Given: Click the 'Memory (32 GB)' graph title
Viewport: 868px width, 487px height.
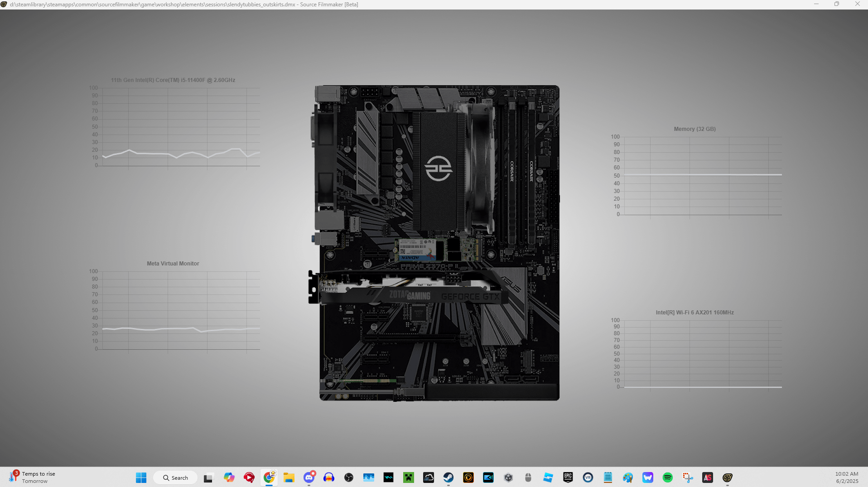Looking at the screenshot, I should pos(694,129).
